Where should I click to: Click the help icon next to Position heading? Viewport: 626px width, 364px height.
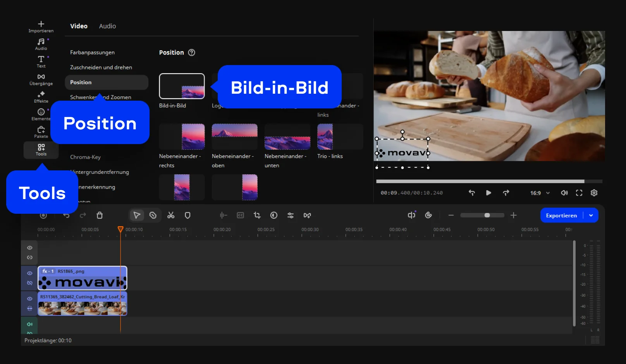pyautogui.click(x=192, y=53)
